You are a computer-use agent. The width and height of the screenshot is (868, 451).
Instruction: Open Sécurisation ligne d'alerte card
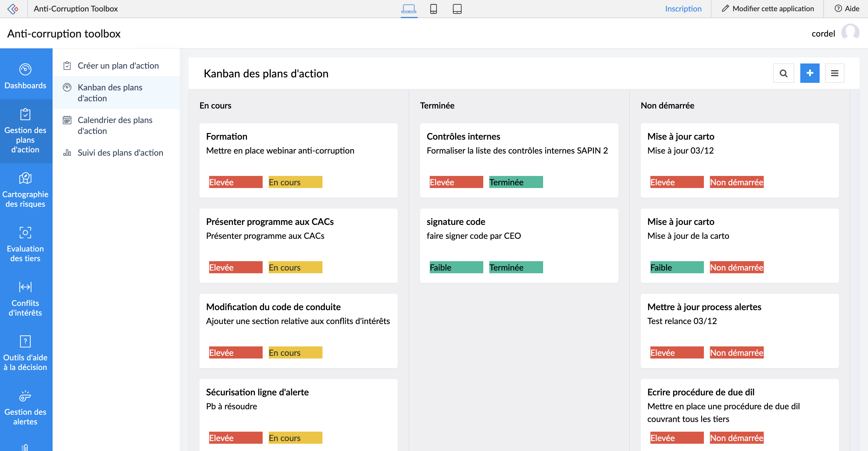pos(298,415)
